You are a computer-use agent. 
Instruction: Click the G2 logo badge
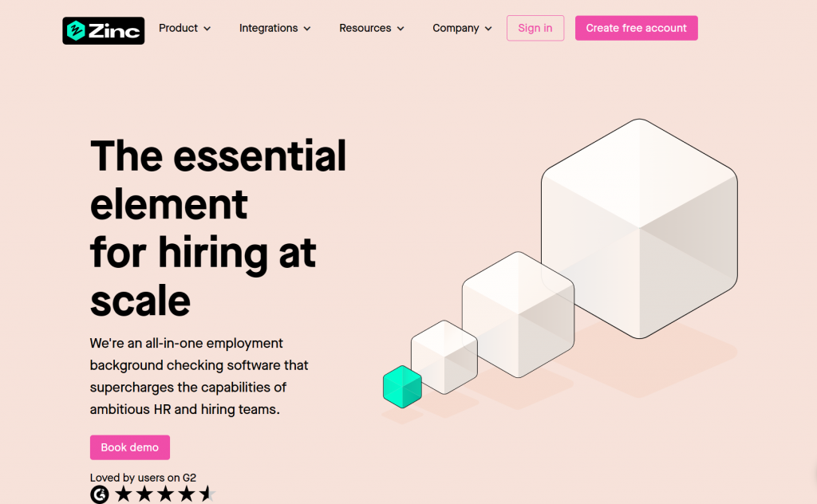(x=100, y=494)
